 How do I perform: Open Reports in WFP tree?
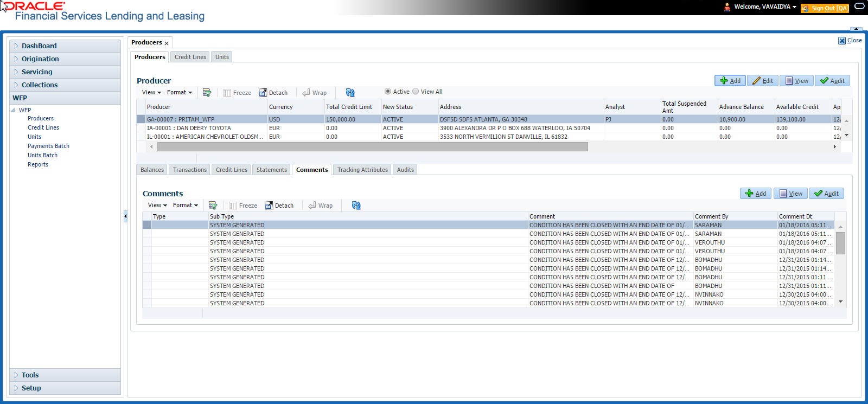point(38,164)
